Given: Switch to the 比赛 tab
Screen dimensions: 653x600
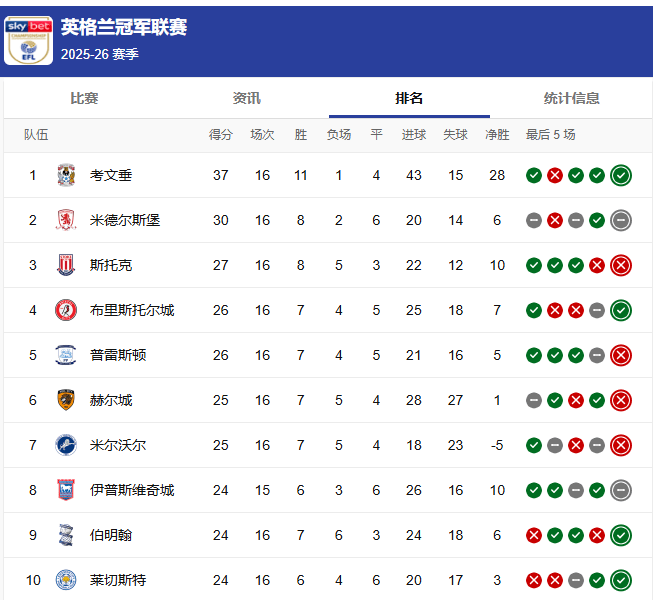Looking at the screenshot, I should click(84, 98).
